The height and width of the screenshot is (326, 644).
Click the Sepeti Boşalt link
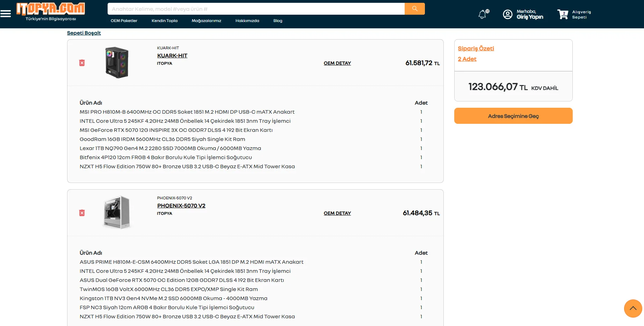(x=84, y=33)
